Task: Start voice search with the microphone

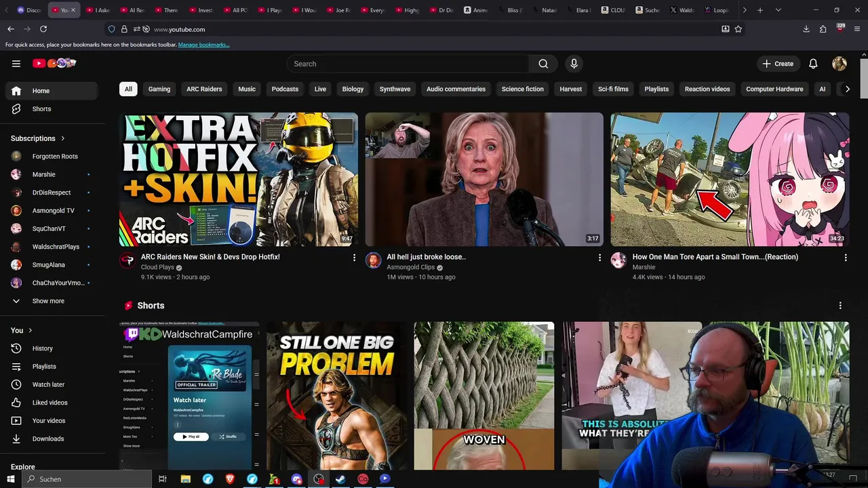Action: pos(574,64)
